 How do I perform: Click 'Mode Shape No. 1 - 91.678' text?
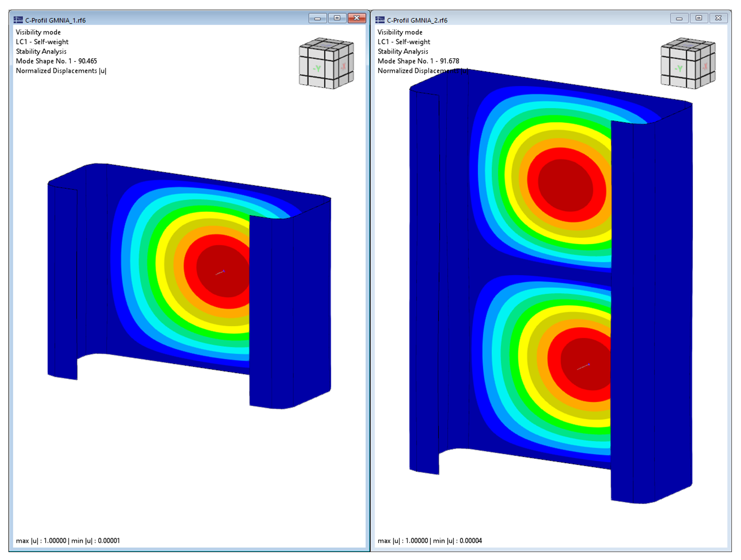click(x=418, y=61)
